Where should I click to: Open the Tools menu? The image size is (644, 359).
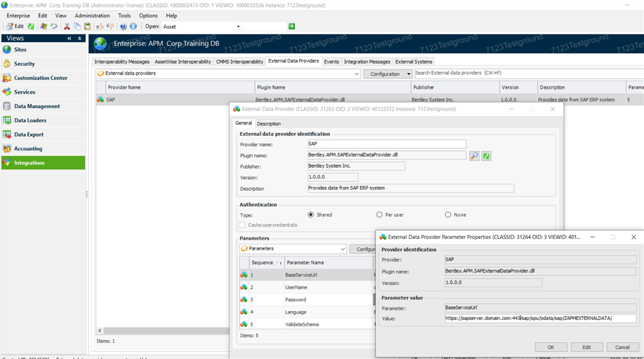click(x=124, y=16)
